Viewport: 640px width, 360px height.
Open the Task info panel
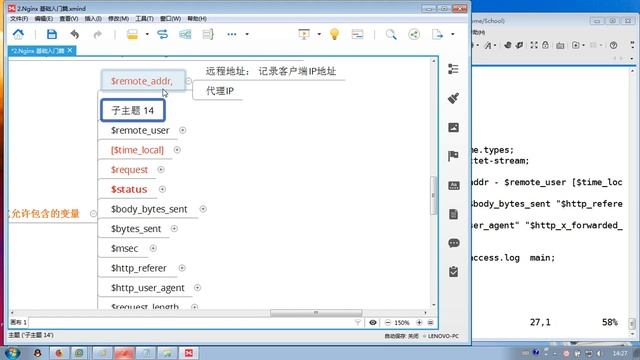453,272
